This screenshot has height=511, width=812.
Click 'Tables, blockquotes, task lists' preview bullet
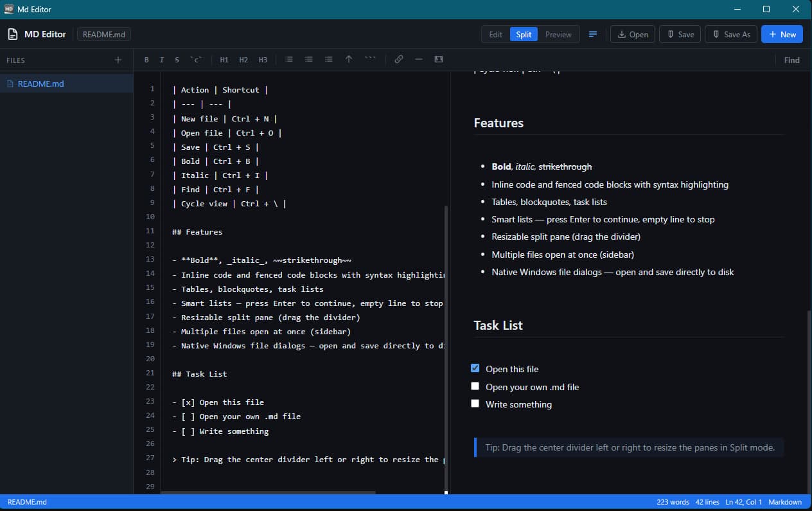pyautogui.click(x=549, y=202)
